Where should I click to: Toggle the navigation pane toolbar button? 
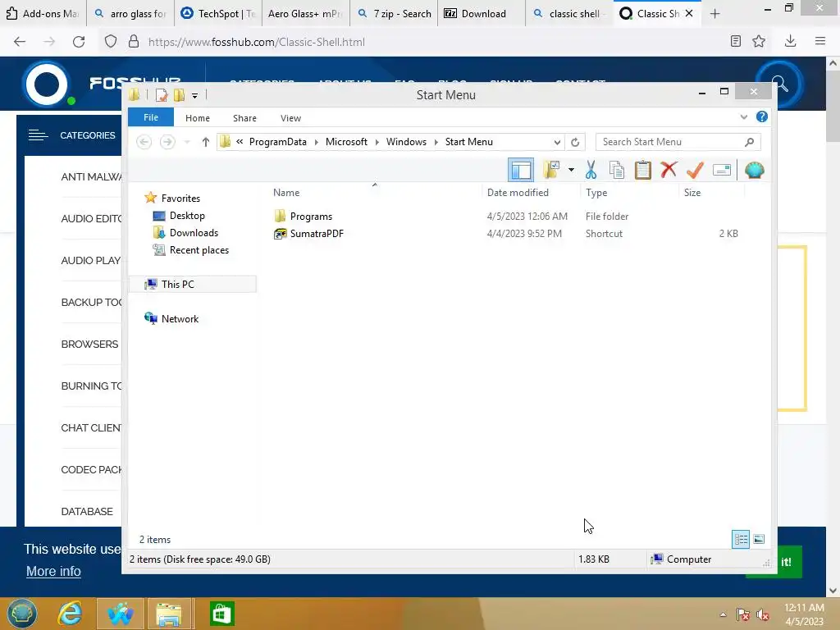(520, 171)
